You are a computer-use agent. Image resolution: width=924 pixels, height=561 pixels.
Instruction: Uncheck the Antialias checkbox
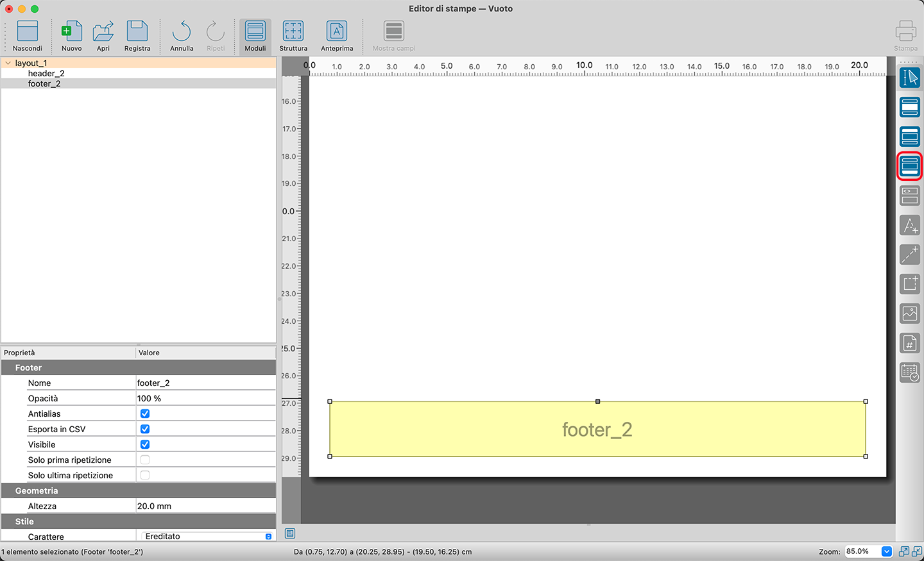145,414
